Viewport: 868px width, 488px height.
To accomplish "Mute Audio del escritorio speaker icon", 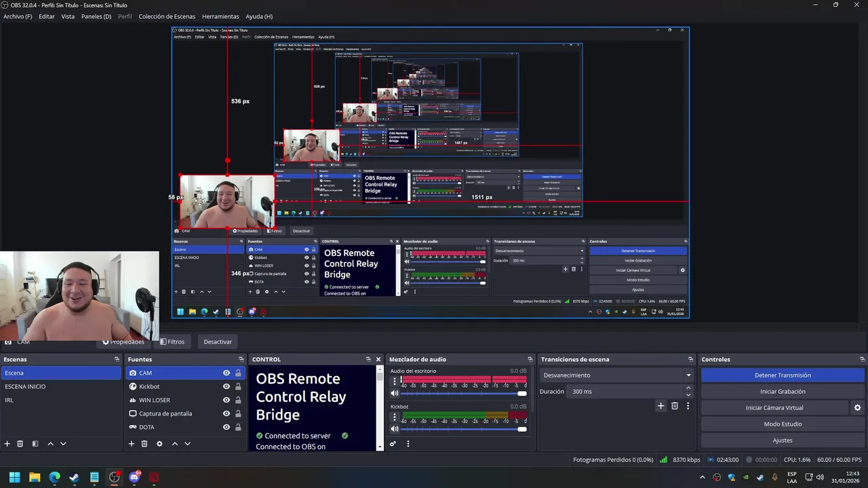I will (x=395, y=393).
